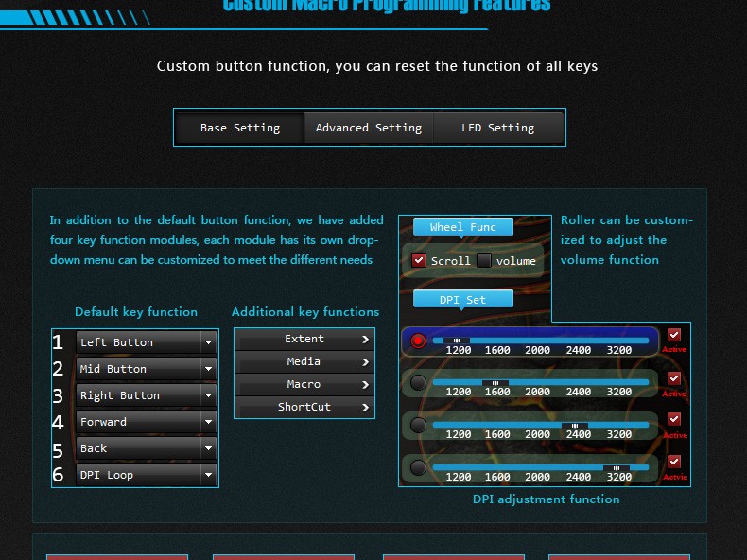Open the Macro key function menu
Viewport: 747px width, 560px height.
point(304,384)
